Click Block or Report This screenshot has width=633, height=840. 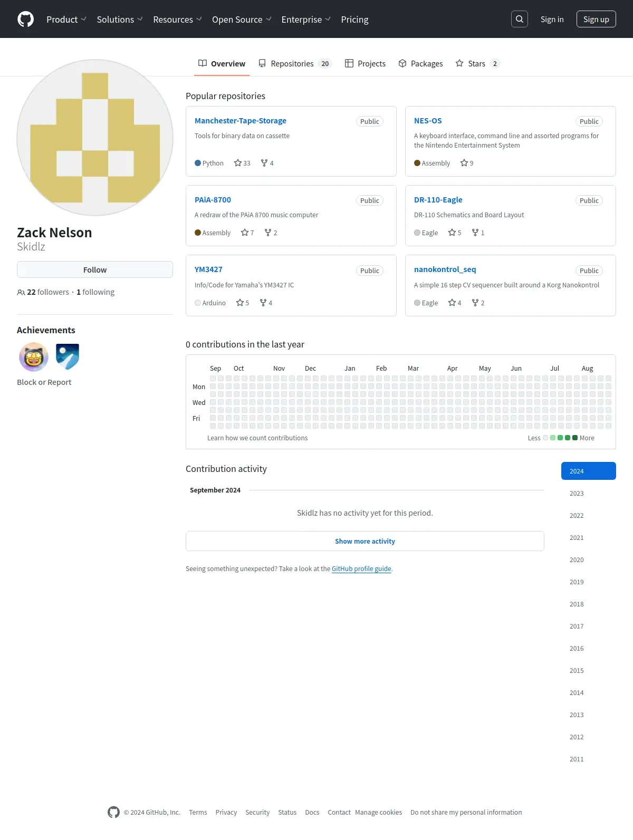[44, 382]
